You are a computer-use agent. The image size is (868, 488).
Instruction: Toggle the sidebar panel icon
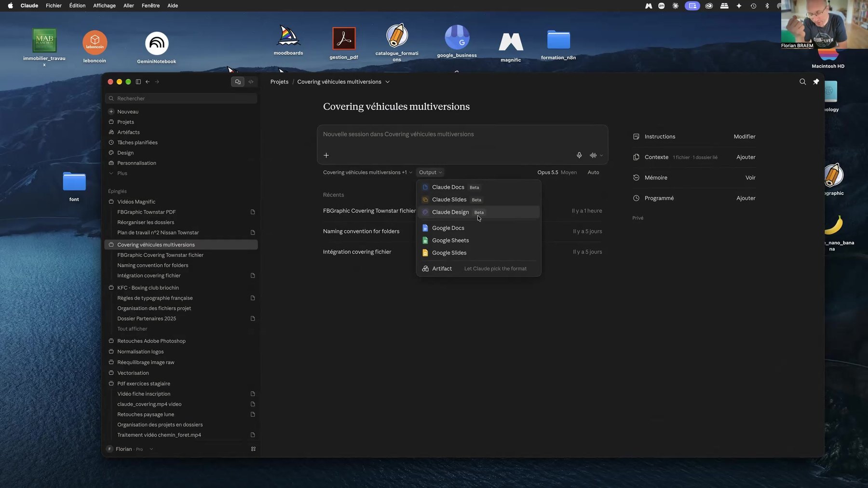click(138, 82)
